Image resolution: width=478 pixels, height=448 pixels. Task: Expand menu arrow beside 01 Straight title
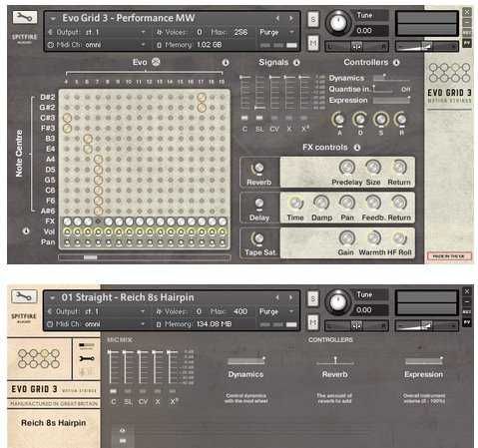point(53,298)
